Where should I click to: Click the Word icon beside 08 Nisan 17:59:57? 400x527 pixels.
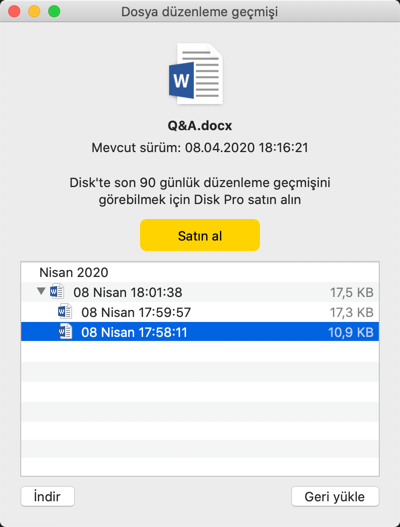(x=65, y=312)
